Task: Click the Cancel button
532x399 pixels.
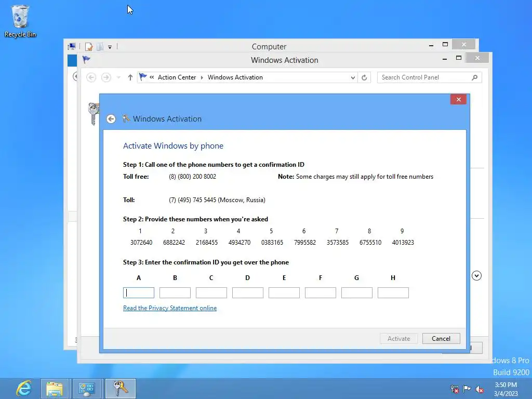Action: (441, 339)
